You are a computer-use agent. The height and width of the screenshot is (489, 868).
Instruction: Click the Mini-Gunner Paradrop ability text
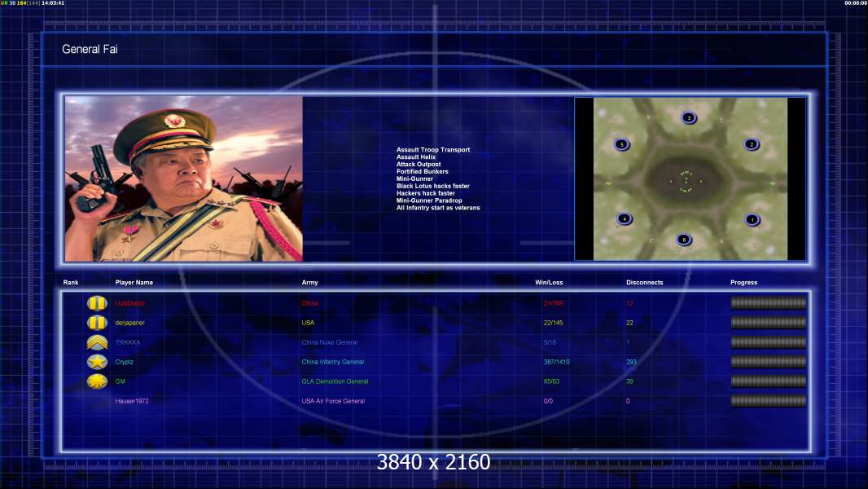tap(429, 200)
